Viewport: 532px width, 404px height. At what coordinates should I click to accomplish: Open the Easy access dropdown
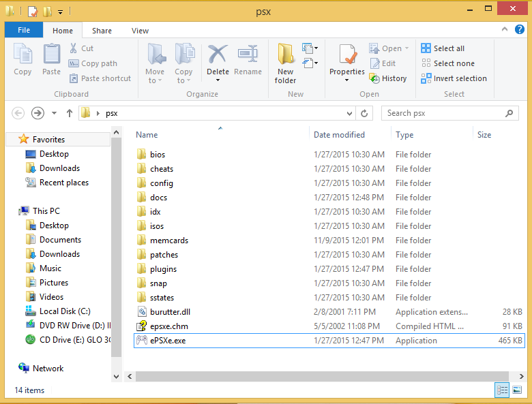310,63
